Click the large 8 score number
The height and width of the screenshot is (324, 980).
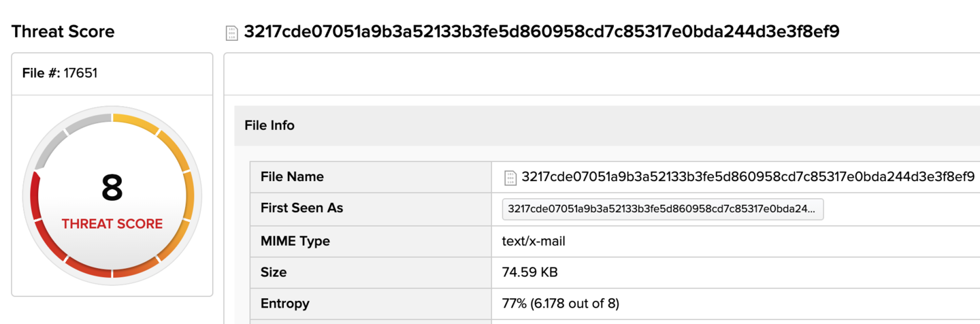click(x=112, y=188)
